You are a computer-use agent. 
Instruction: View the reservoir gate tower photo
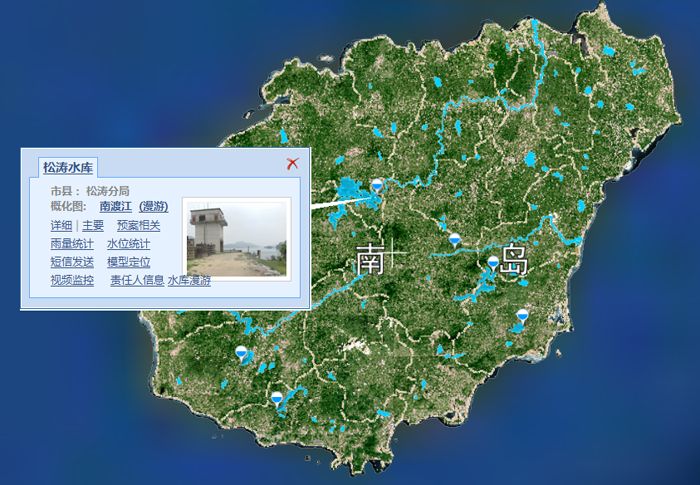click(237, 239)
